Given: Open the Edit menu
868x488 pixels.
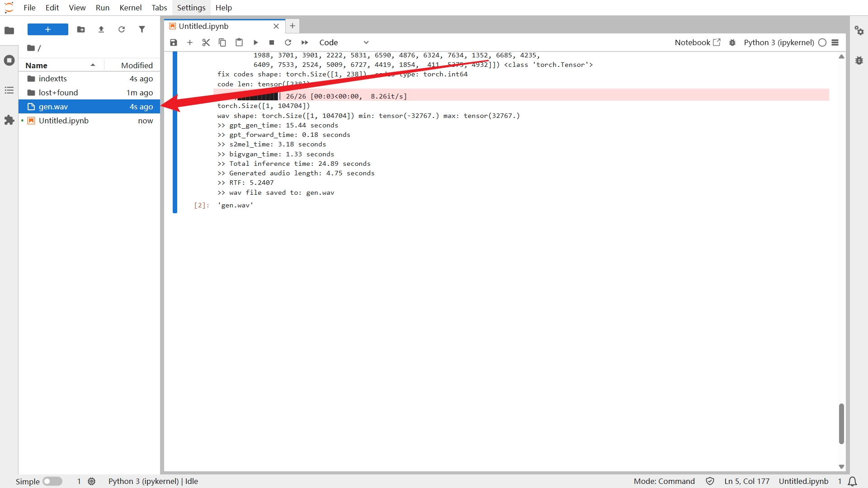Looking at the screenshot, I should [x=52, y=8].
